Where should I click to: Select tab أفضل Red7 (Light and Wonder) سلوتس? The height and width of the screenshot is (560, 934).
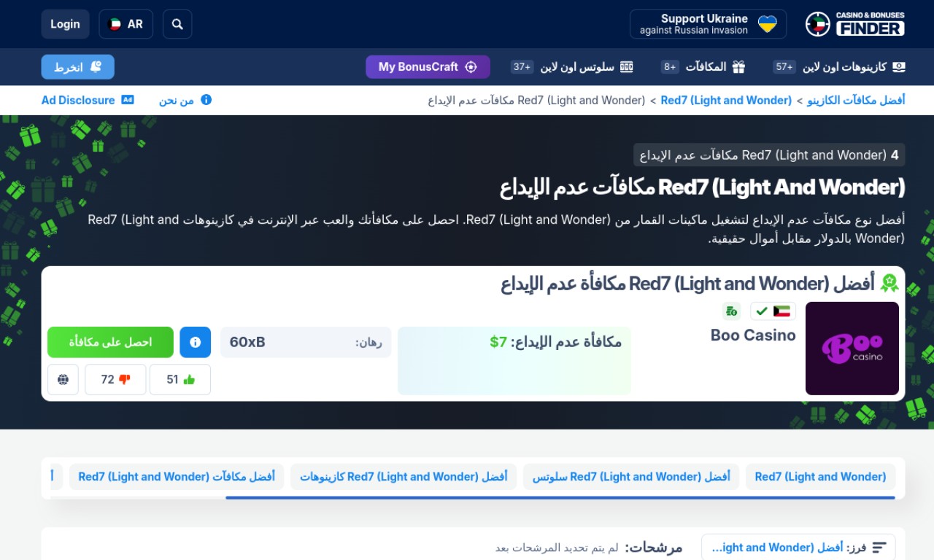(x=631, y=477)
